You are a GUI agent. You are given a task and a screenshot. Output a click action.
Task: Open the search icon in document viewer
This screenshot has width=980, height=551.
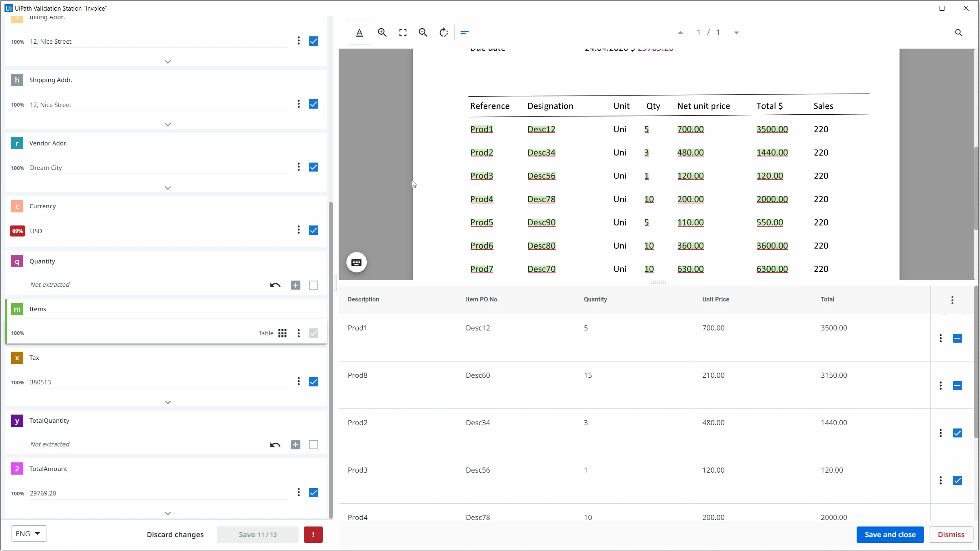pos(959,33)
